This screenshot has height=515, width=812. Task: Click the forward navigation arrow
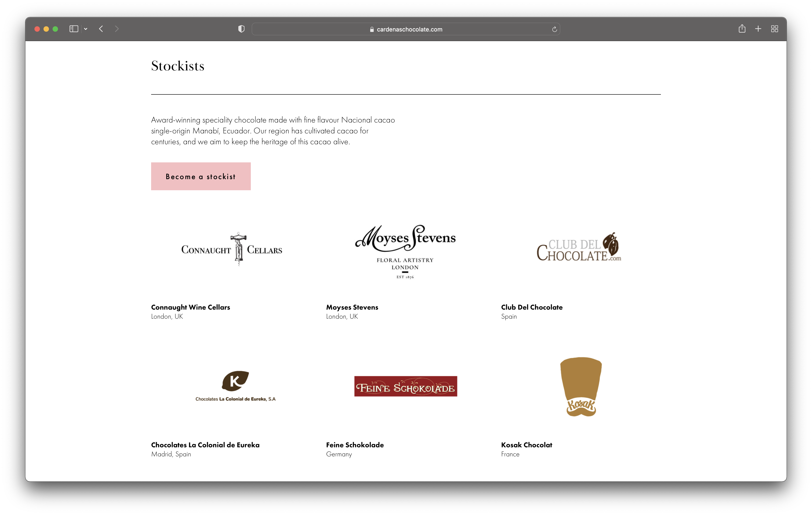coord(117,29)
